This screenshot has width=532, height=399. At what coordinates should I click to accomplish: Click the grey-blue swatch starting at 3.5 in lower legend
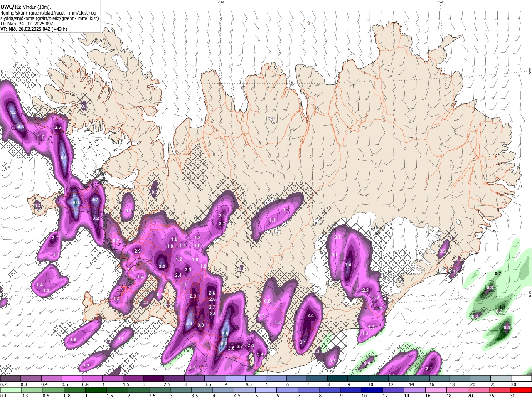coord(202,390)
